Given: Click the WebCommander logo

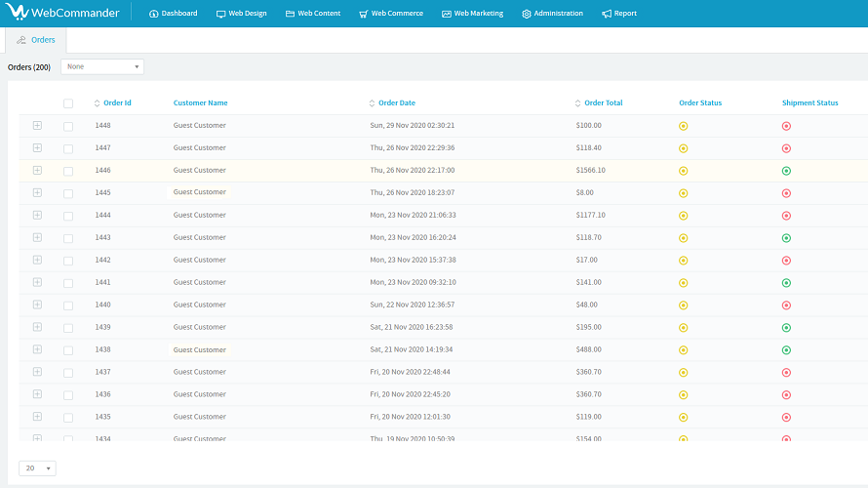Looking at the screenshot, I should click(62, 12).
